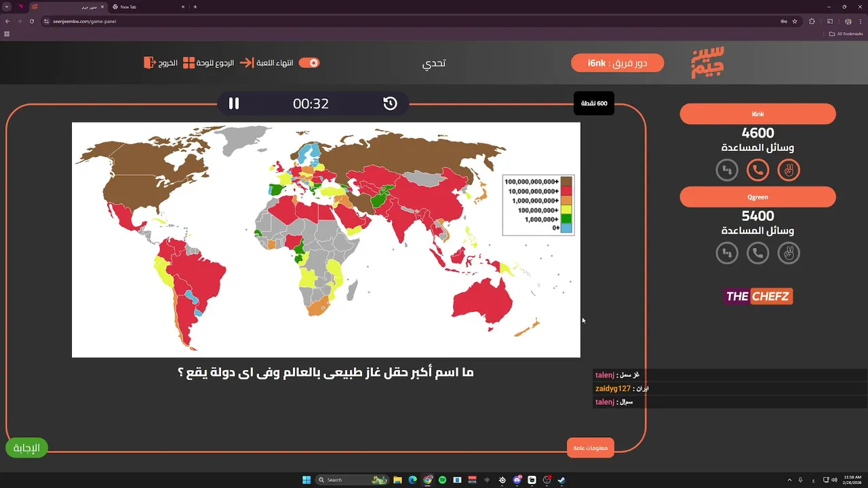Bookmark this page with the star icon
This screenshot has height=488, width=868.
click(x=795, y=21)
